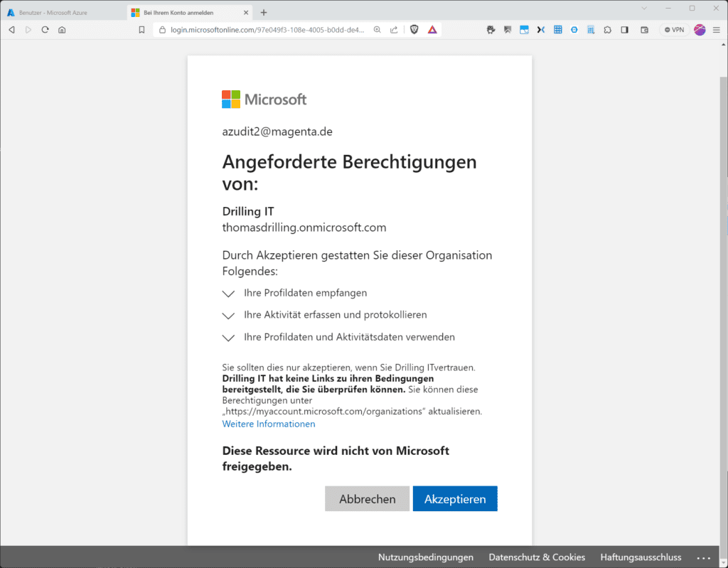Open the tab search dropdown arrow
728x568 pixels.
(644, 8)
